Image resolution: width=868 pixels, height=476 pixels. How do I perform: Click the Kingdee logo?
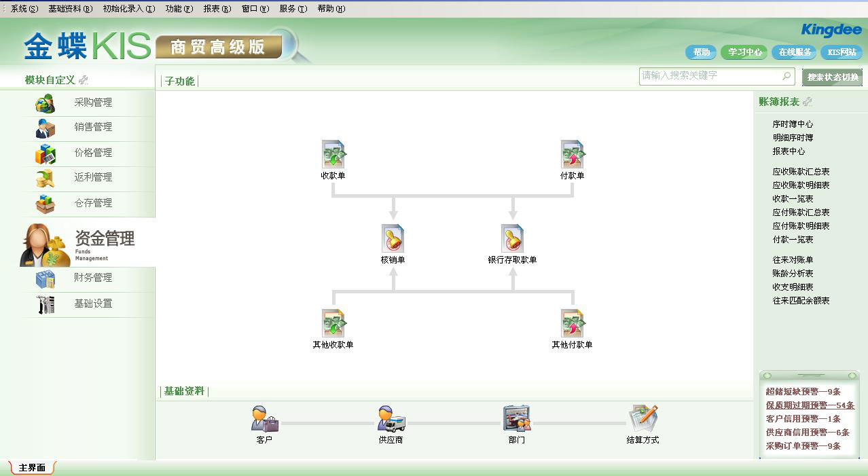831,31
